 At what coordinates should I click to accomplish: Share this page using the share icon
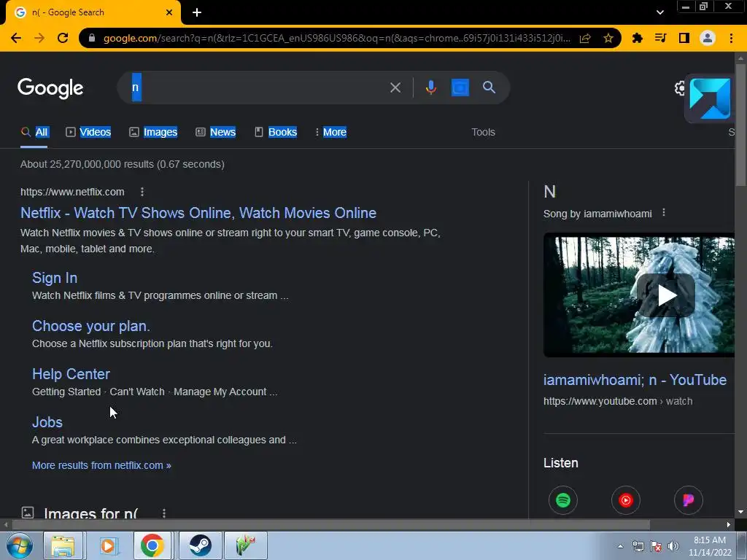click(585, 38)
